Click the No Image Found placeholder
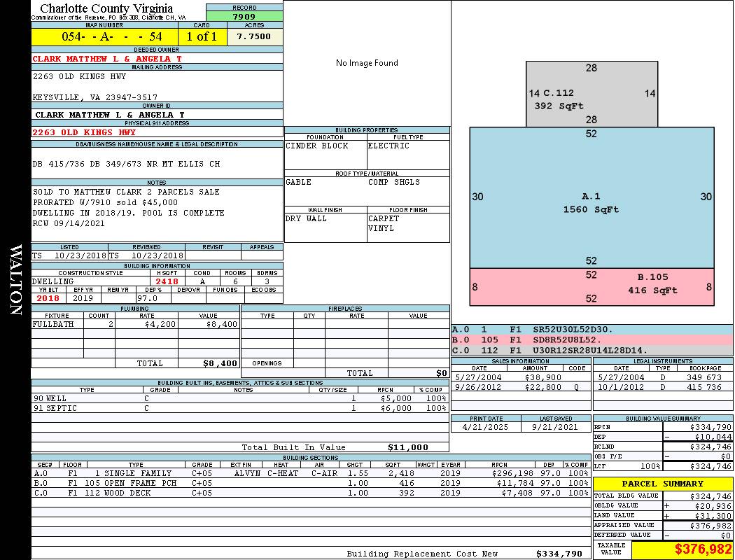 pos(367,63)
